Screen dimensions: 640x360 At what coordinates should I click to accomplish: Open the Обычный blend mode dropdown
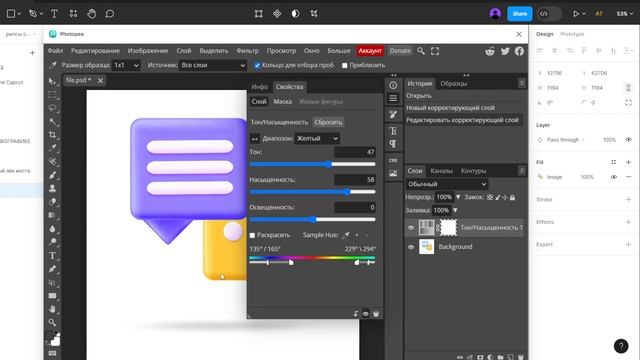pos(447,184)
